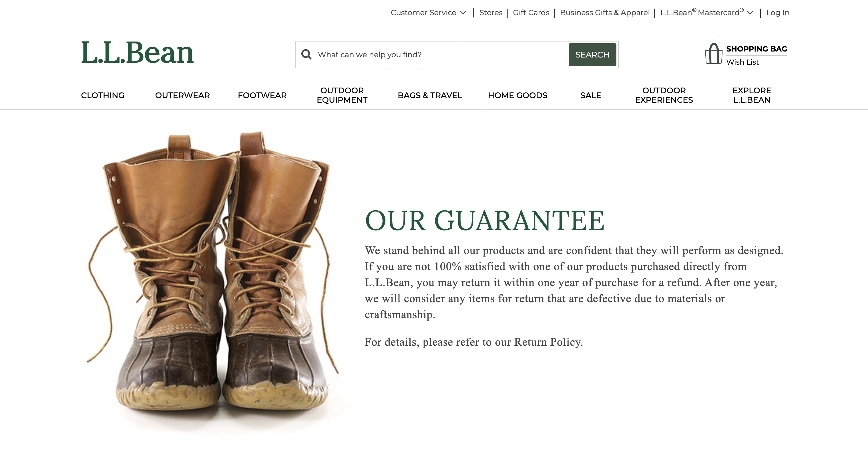The image size is (868, 451).
Task: Open the Customer Service link
Action: [423, 13]
